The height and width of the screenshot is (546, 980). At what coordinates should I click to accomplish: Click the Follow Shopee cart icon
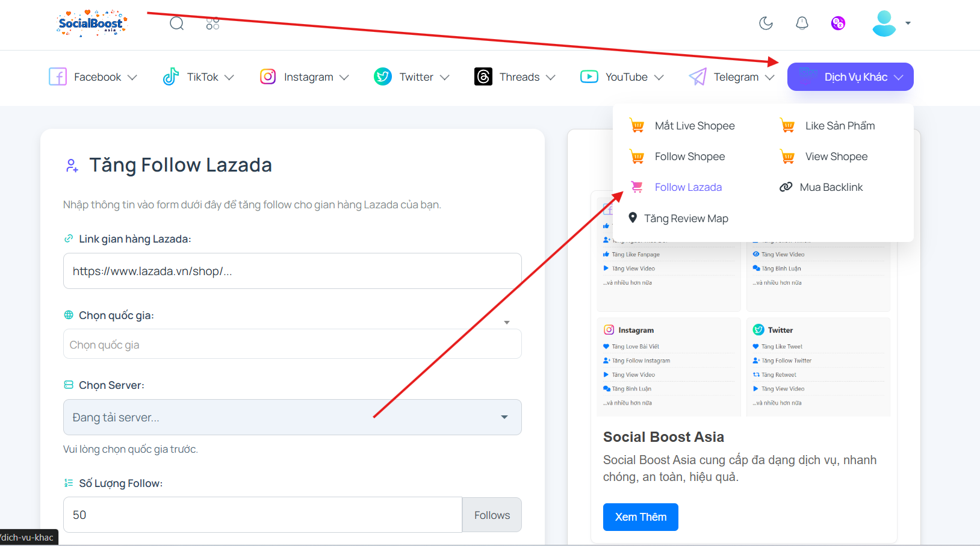click(637, 157)
